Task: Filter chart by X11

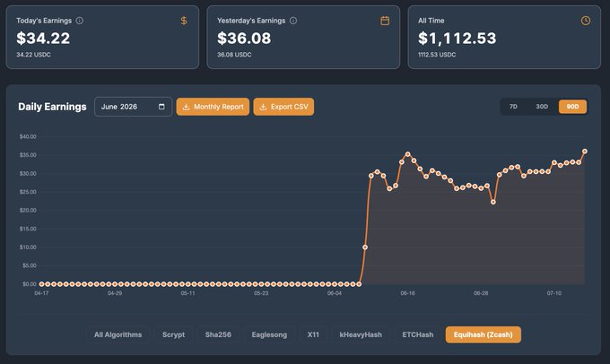Action: (313, 334)
